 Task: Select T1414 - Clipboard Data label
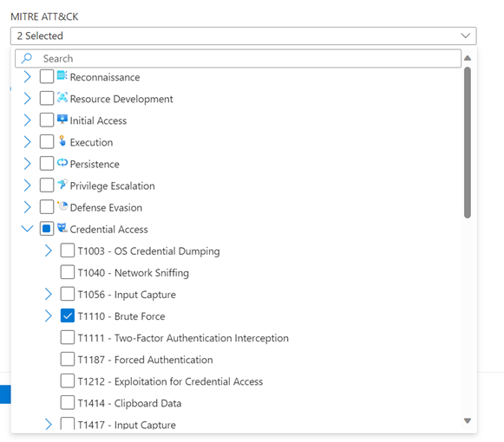click(x=129, y=403)
